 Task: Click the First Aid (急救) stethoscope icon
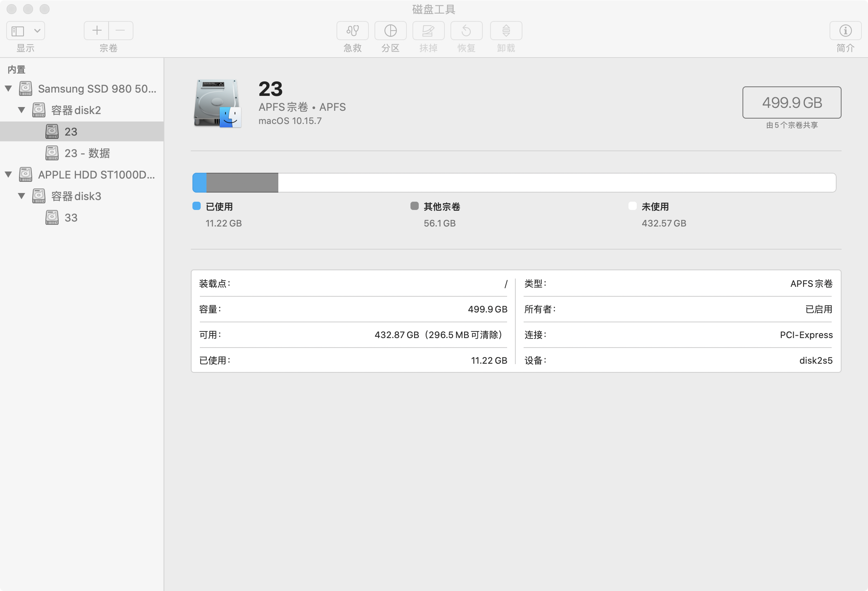point(352,31)
